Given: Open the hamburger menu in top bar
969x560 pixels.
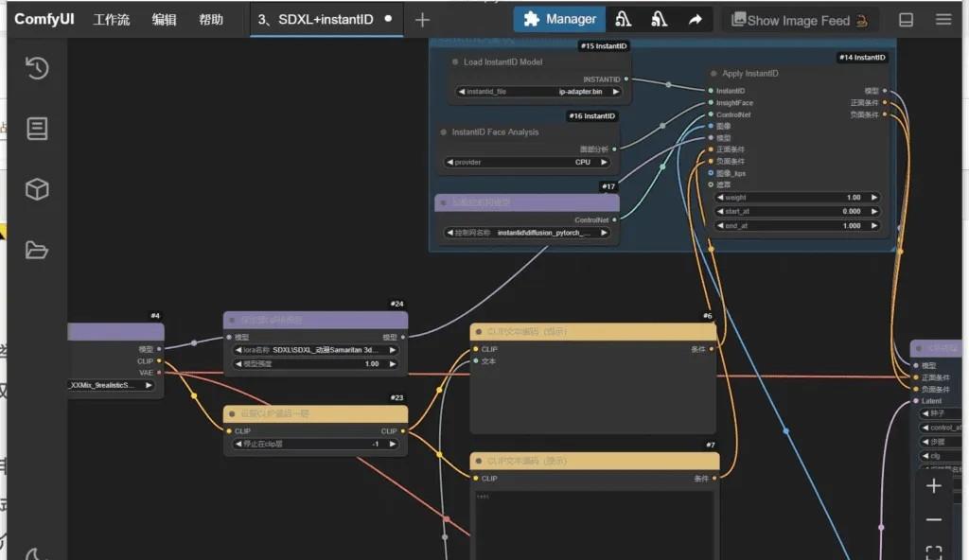Looking at the screenshot, I should (x=943, y=19).
